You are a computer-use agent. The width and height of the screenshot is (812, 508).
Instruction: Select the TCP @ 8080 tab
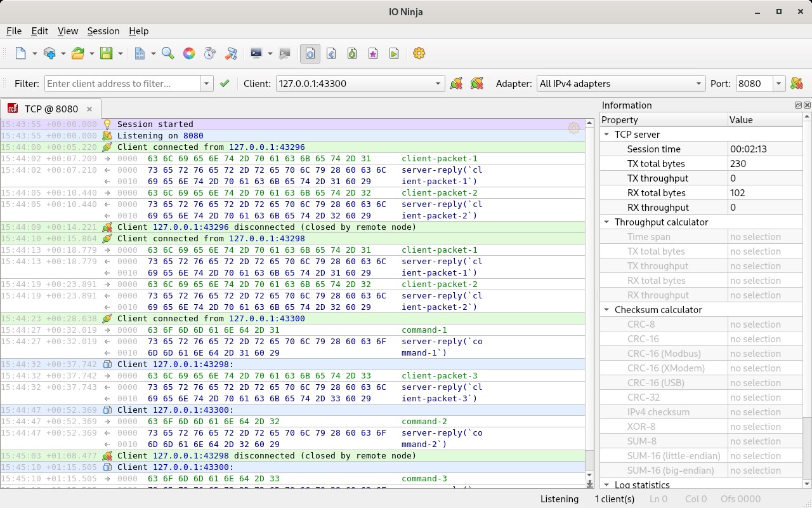pyautogui.click(x=51, y=109)
